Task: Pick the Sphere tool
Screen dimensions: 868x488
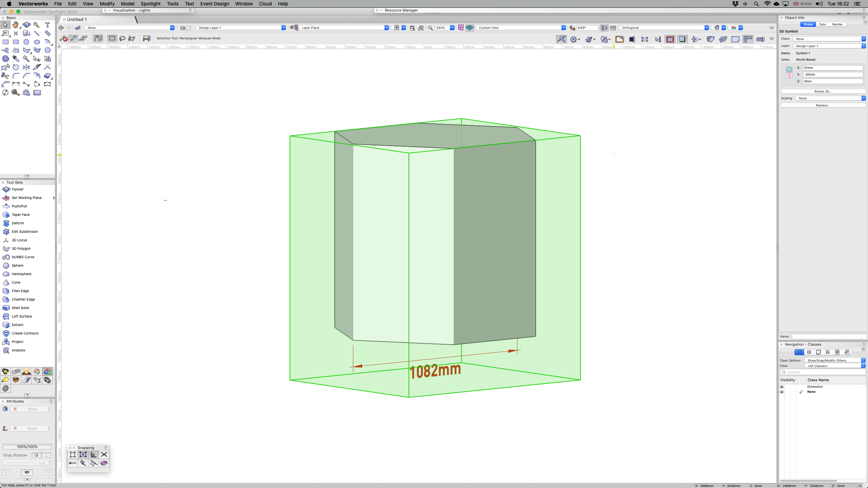Action: 17,265
